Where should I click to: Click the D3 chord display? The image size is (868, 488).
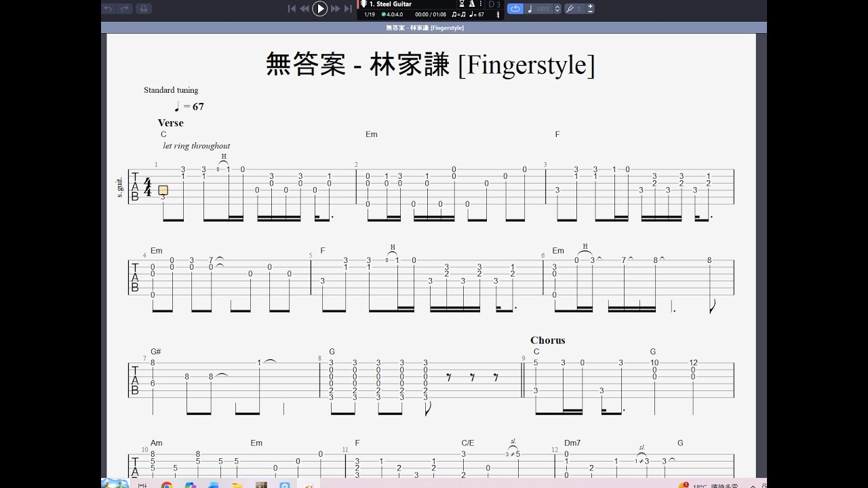(x=495, y=5)
